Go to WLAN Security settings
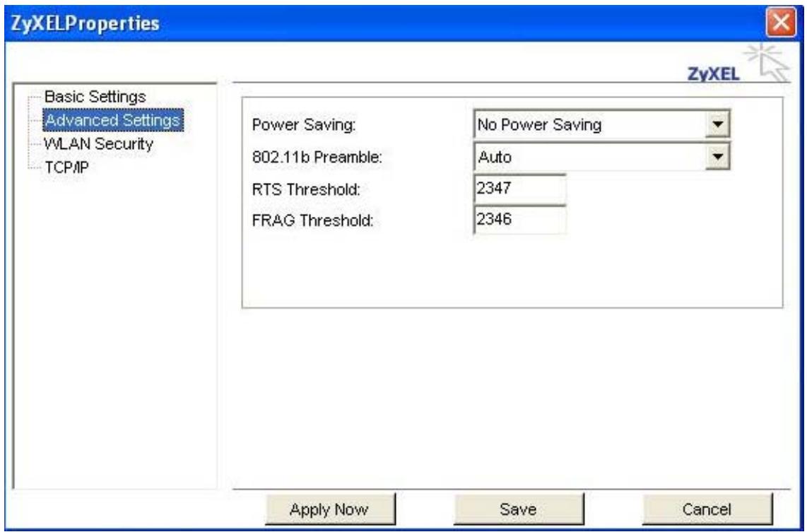The height and width of the screenshot is (532, 807). pos(98,143)
